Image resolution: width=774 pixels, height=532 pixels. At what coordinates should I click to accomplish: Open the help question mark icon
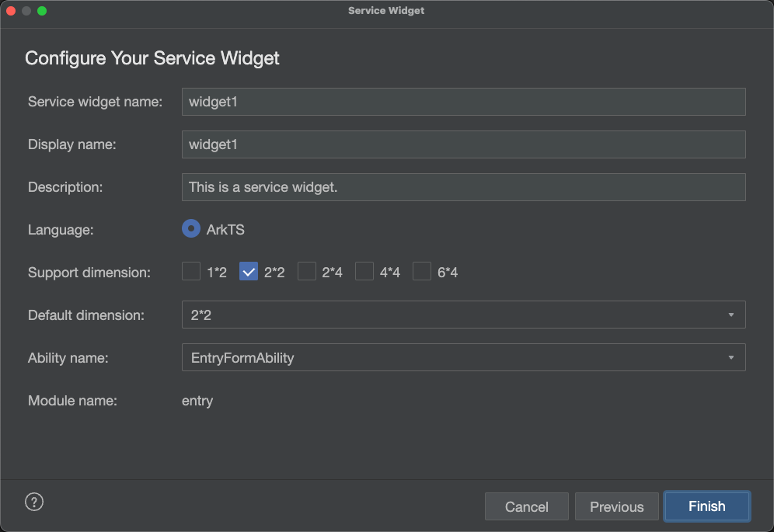tap(34, 502)
